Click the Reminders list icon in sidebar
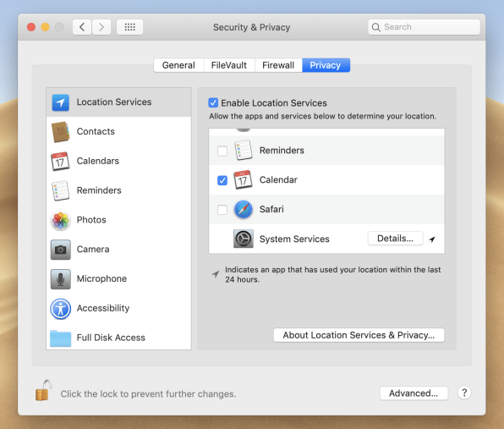Image resolution: width=504 pixels, height=429 pixels. 60,190
